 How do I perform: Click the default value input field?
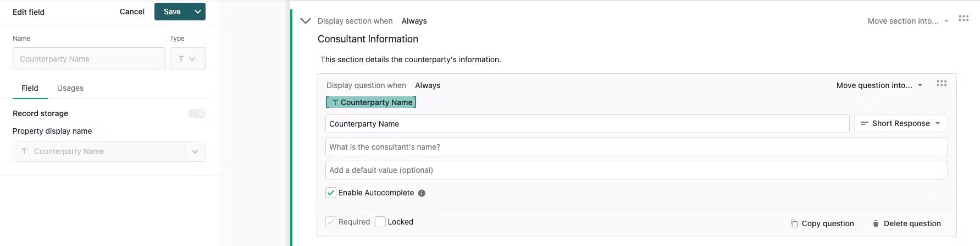pos(636,170)
